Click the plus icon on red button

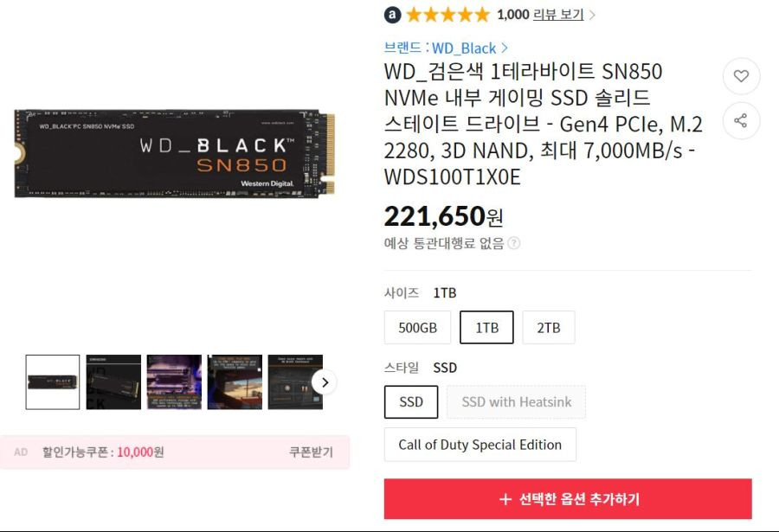coord(505,499)
